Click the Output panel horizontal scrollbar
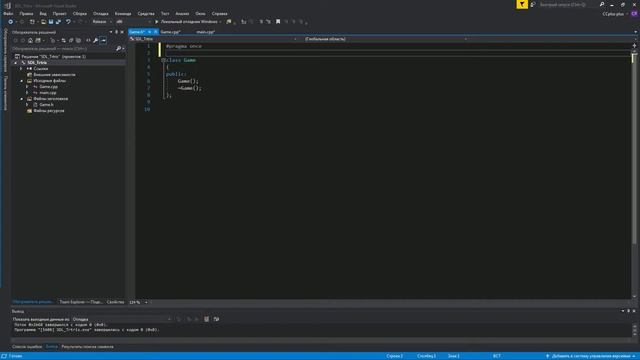Viewport: 640px width, 360px height. [320, 340]
